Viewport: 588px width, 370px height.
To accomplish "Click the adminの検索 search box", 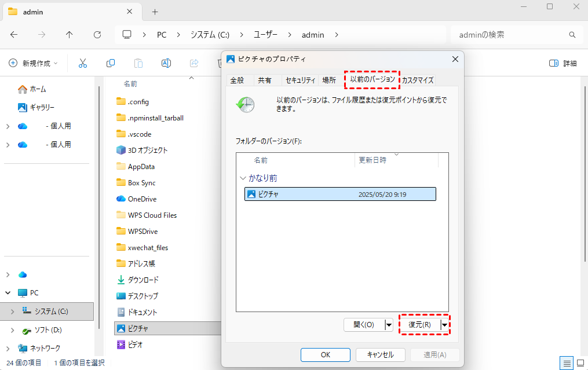I will click(x=510, y=35).
